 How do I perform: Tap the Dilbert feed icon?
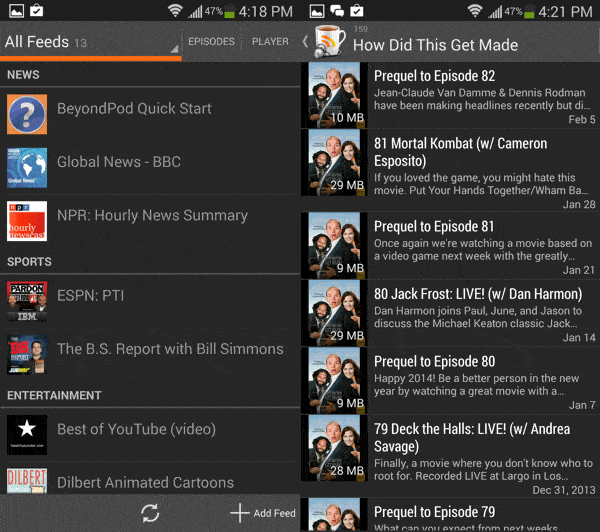tap(27, 481)
